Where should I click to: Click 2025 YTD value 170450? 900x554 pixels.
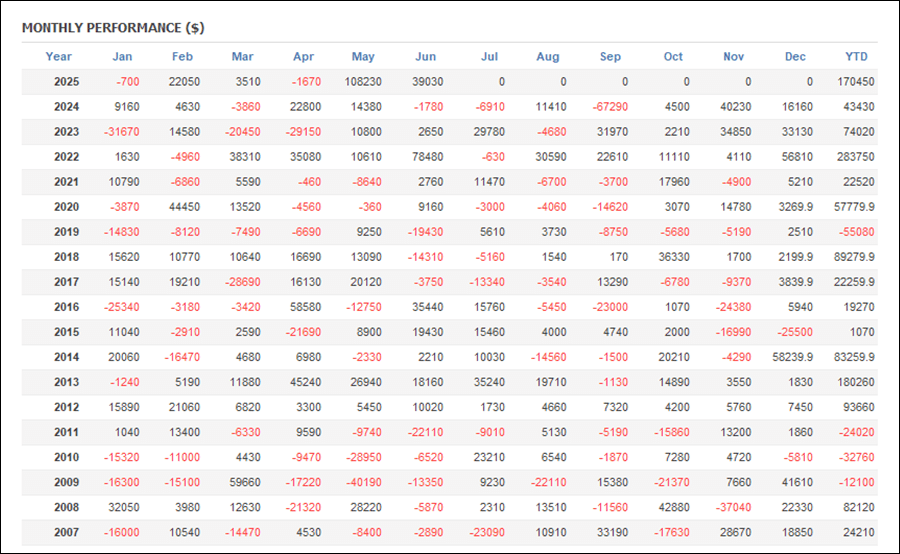[855, 82]
